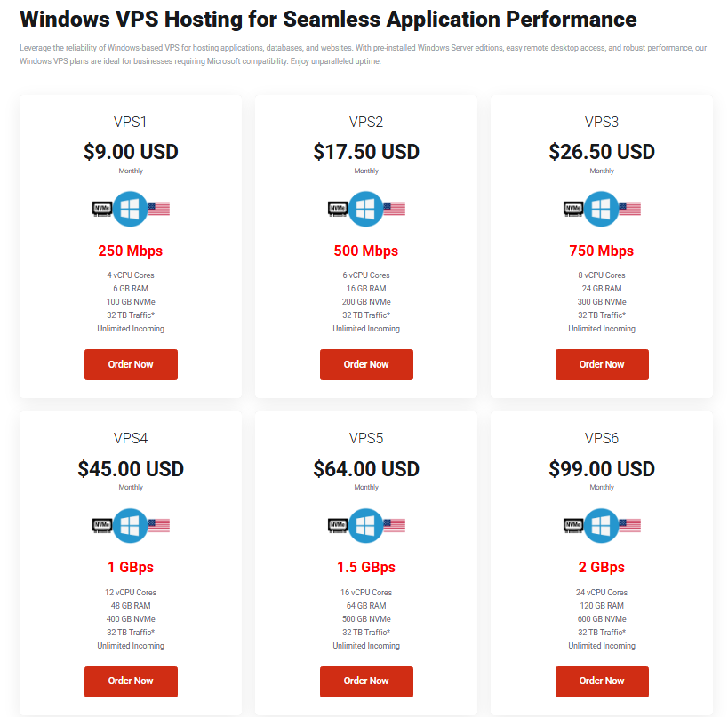
Task: Order the VPS2 plan at $17.50
Action: tap(366, 365)
